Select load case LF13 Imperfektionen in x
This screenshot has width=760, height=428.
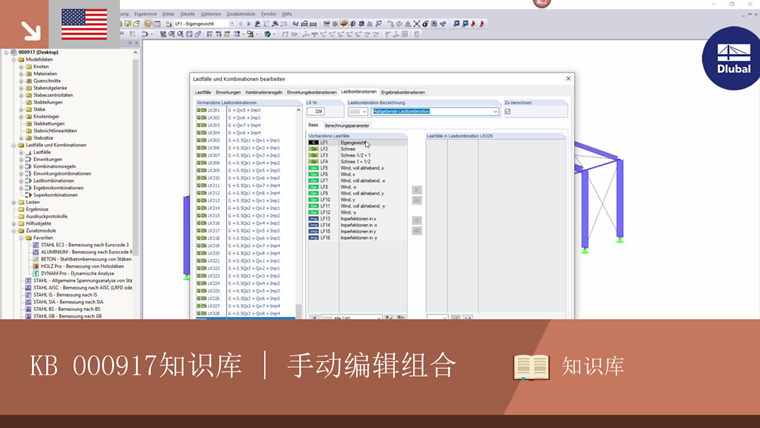point(358,219)
